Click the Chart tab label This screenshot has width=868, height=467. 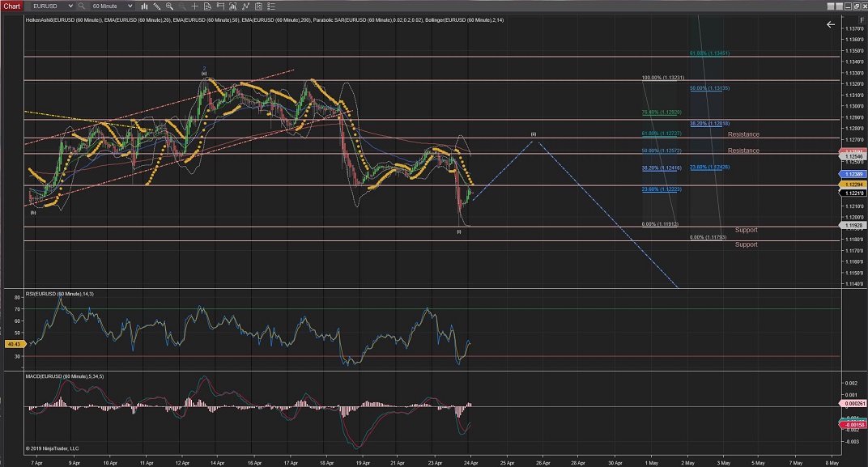click(x=11, y=6)
